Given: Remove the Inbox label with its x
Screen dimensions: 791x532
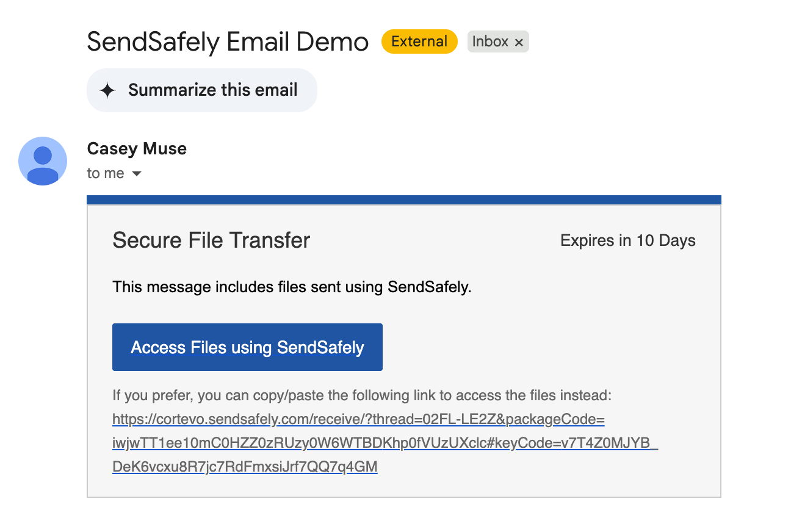Looking at the screenshot, I should (x=519, y=42).
